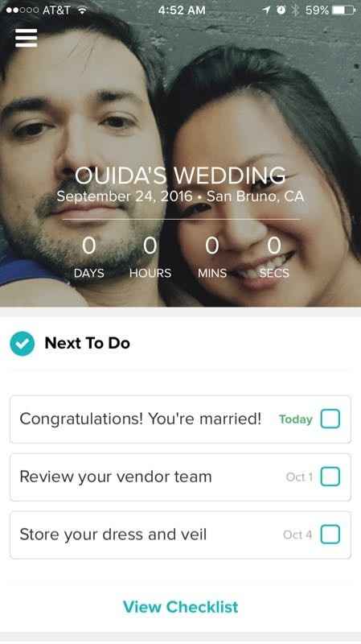Tap the Today due label
The image size is (361, 644).
coord(296,419)
